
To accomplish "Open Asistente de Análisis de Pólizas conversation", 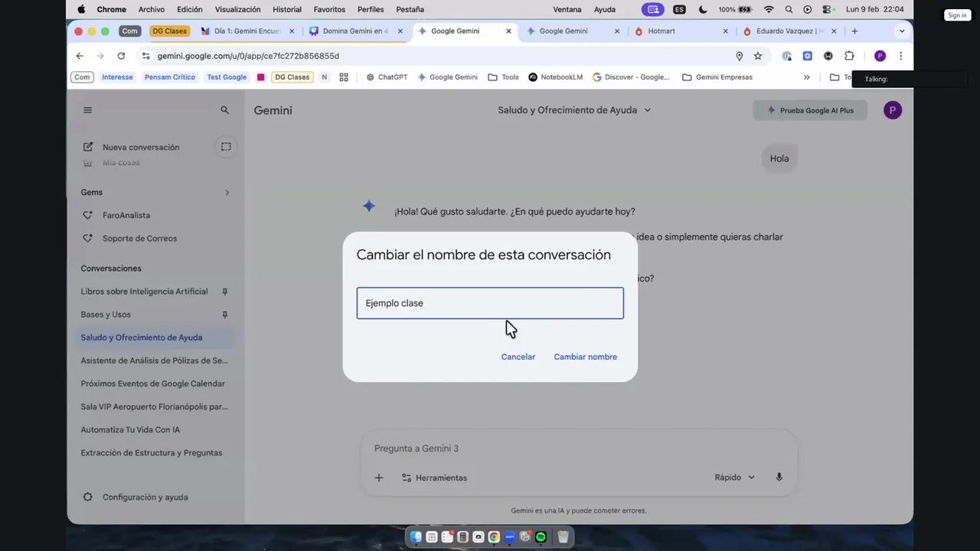I will [154, 360].
